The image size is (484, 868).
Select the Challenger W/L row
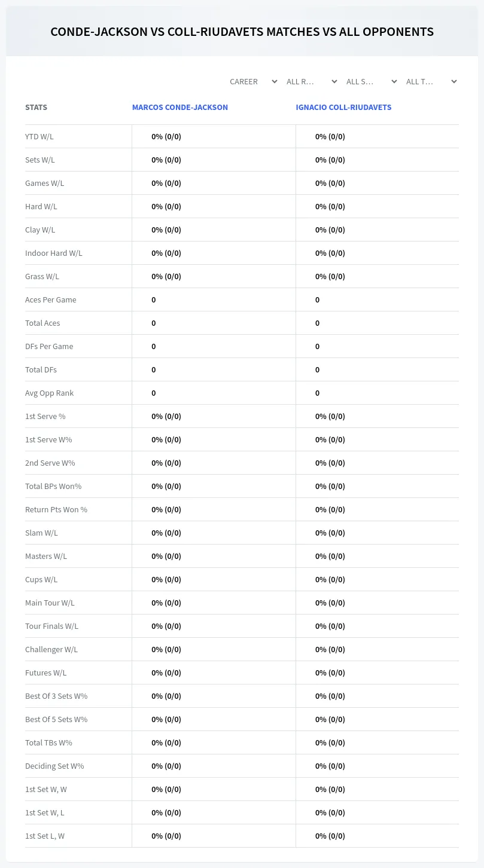click(242, 649)
